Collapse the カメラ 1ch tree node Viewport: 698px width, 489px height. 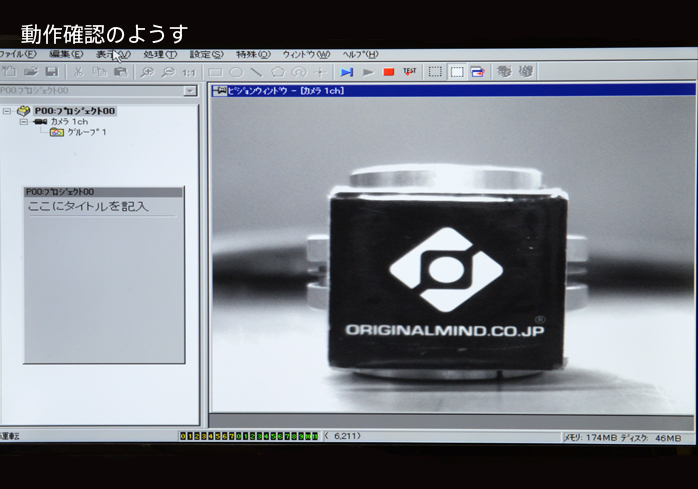tap(23, 121)
